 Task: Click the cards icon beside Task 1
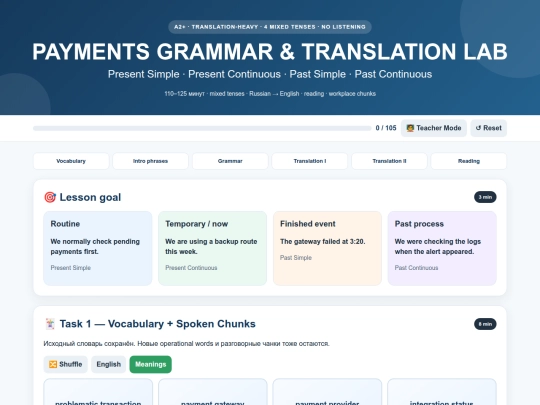click(50, 324)
